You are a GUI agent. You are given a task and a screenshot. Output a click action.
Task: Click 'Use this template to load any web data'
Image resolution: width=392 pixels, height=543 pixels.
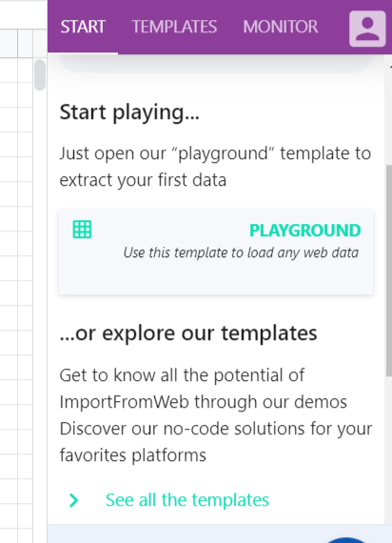tap(241, 252)
